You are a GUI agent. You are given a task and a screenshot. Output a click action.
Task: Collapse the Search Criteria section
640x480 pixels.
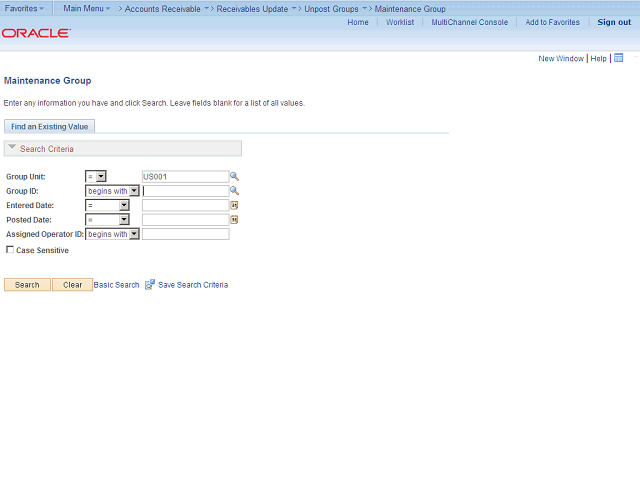pos(12,147)
